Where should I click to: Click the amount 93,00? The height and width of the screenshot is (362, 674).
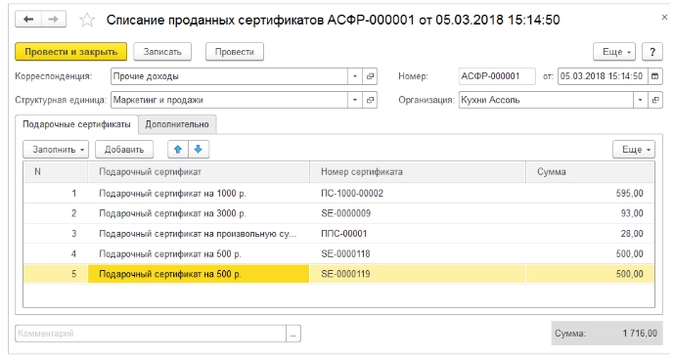632,213
